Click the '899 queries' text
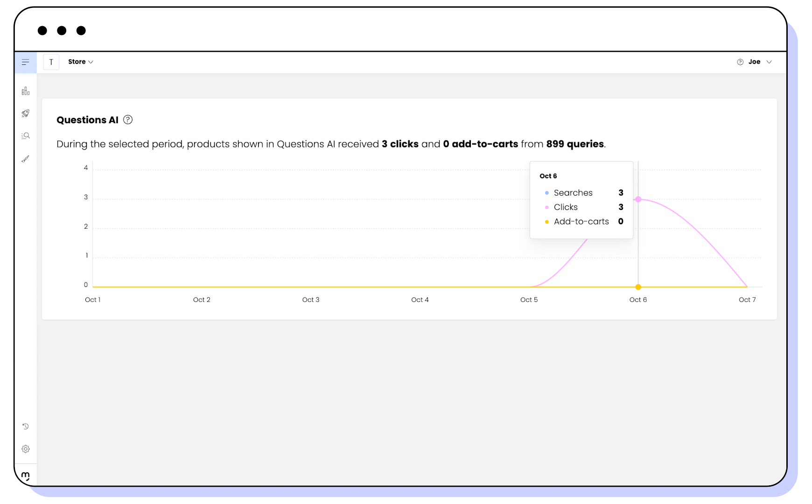Viewport: 812px width, 504px height. 575,144
